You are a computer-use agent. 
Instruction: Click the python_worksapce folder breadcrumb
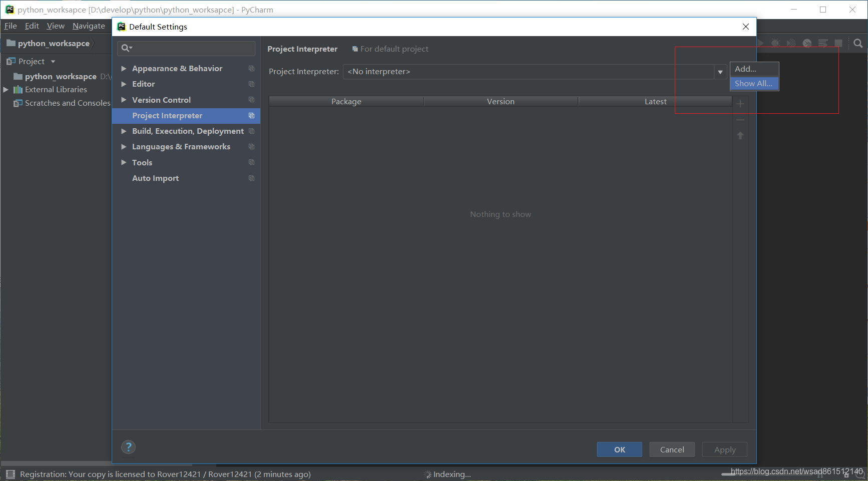coord(48,44)
